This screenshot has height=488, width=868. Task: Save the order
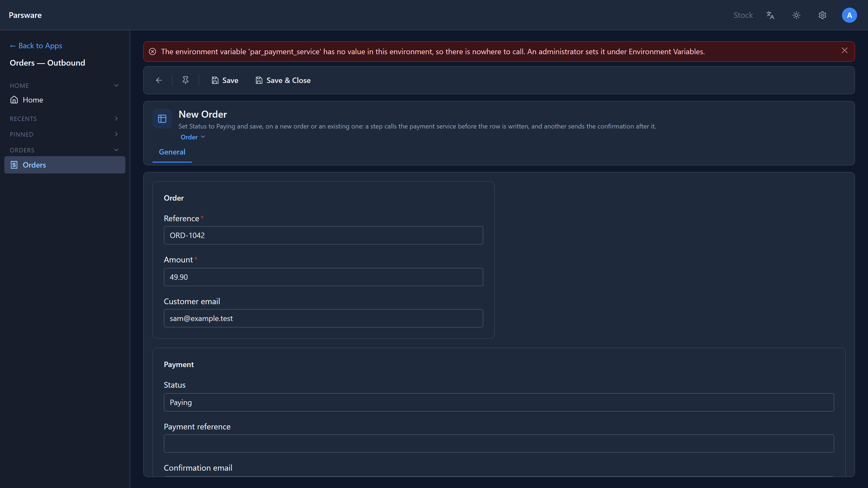click(225, 80)
